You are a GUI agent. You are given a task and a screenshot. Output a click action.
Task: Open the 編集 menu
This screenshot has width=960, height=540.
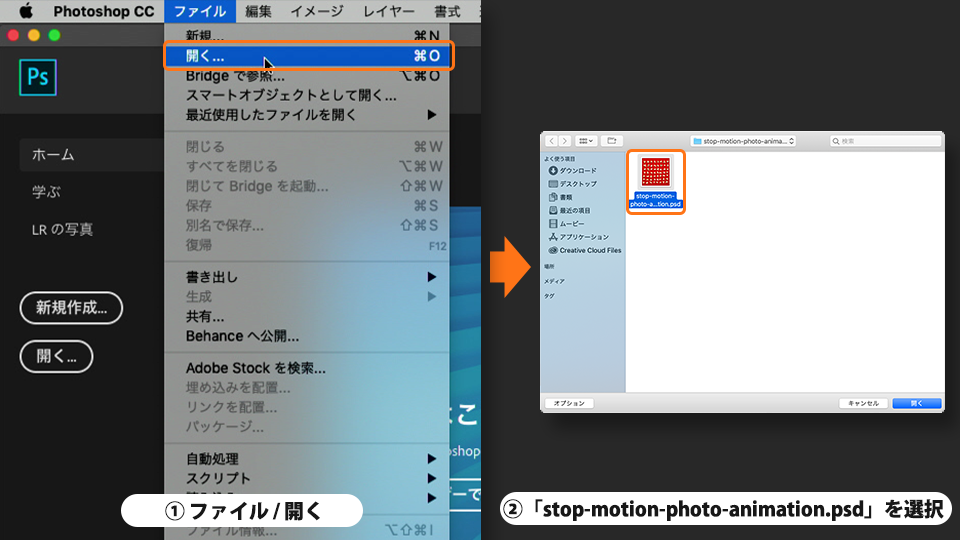258,11
